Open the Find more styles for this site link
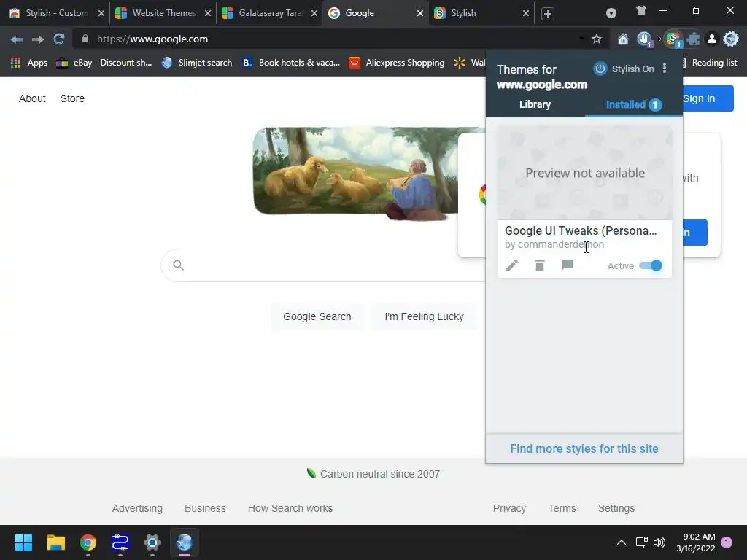 tap(584, 448)
